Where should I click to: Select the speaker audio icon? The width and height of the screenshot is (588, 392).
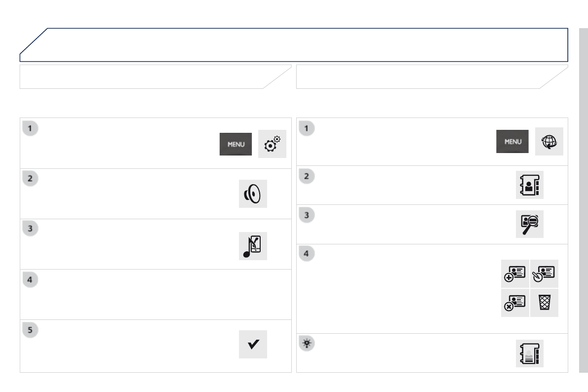pos(253,194)
